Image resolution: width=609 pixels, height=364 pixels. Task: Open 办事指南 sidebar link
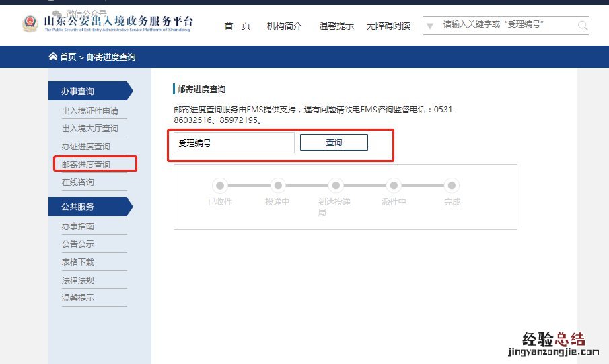[x=77, y=226]
